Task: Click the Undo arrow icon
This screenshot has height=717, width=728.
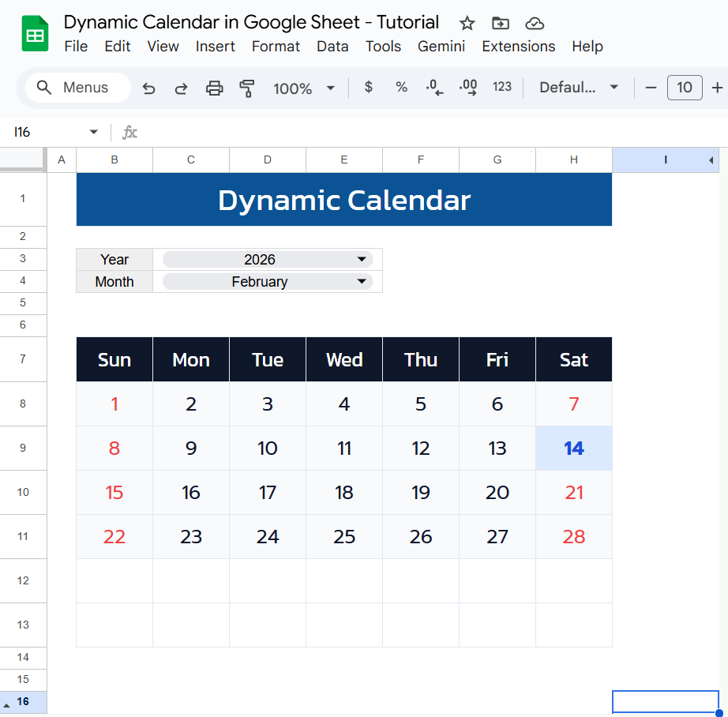Action: (148, 88)
